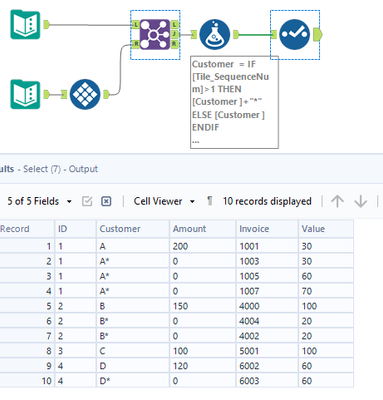Viewport: 383px width, 400px height.
Task: Select the Tile tool with grid icon
Action: click(x=85, y=94)
